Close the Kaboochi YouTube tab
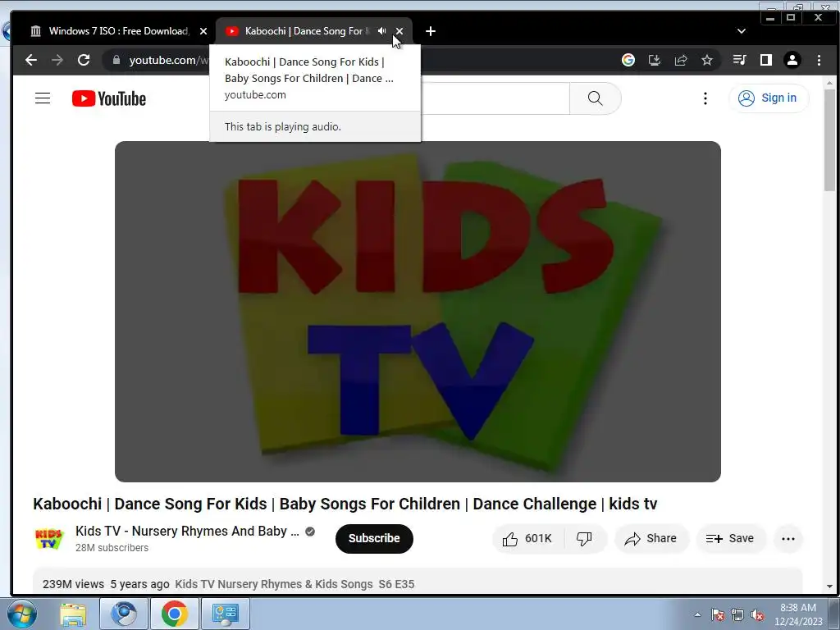This screenshot has width=840, height=630. pyautogui.click(x=399, y=31)
